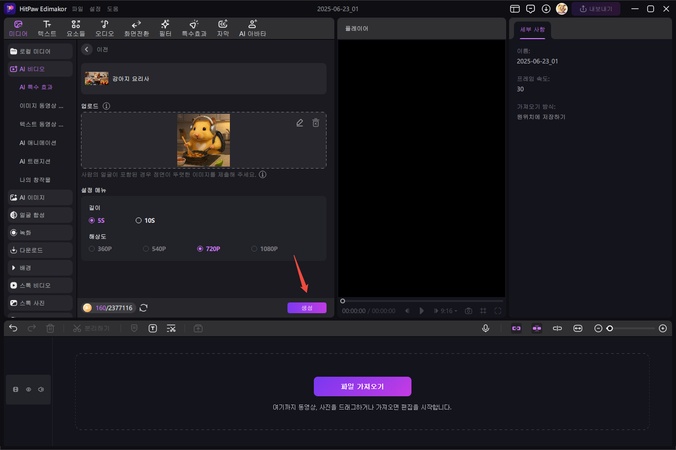The image size is (676, 450).
Task: Refresh the credits balance
Action: pos(144,308)
